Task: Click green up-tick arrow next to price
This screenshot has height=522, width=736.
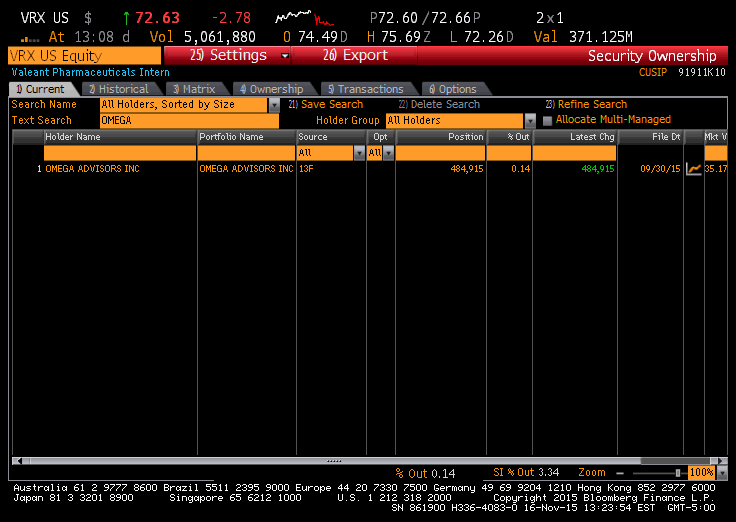Action: click(x=126, y=18)
